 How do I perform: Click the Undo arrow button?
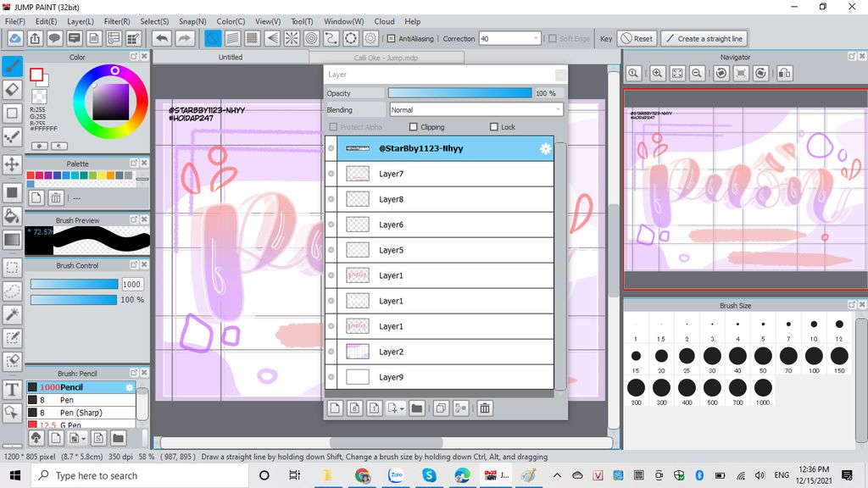(x=162, y=38)
